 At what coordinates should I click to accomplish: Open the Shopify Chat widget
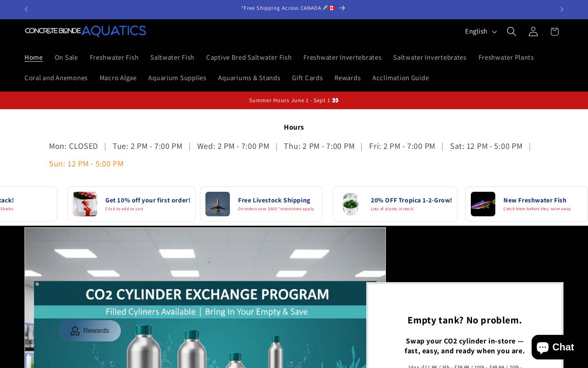[555, 347]
